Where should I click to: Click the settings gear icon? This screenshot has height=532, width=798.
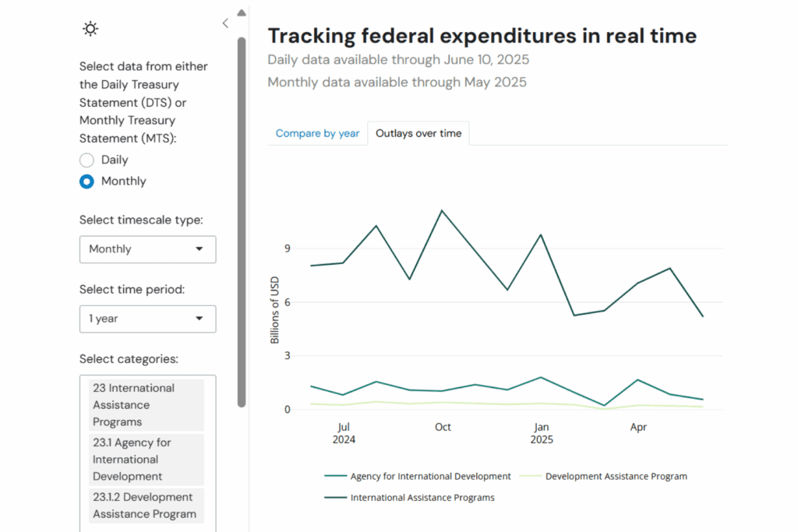[x=90, y=28]
